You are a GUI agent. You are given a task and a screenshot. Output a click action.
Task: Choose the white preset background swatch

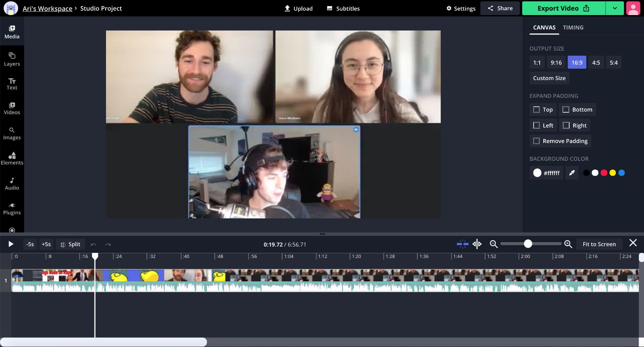click(595, 173)
